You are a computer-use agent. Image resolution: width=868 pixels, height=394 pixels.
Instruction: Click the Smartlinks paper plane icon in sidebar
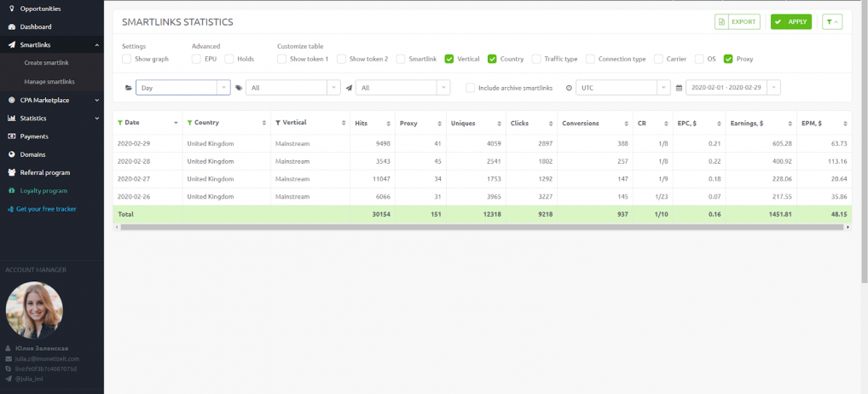click(12, 45)
